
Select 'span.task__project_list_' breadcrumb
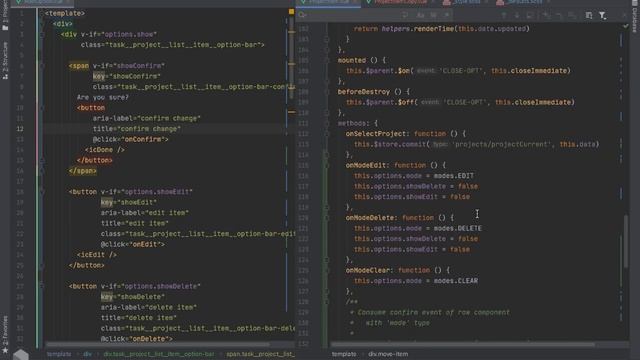pos(260,354)
